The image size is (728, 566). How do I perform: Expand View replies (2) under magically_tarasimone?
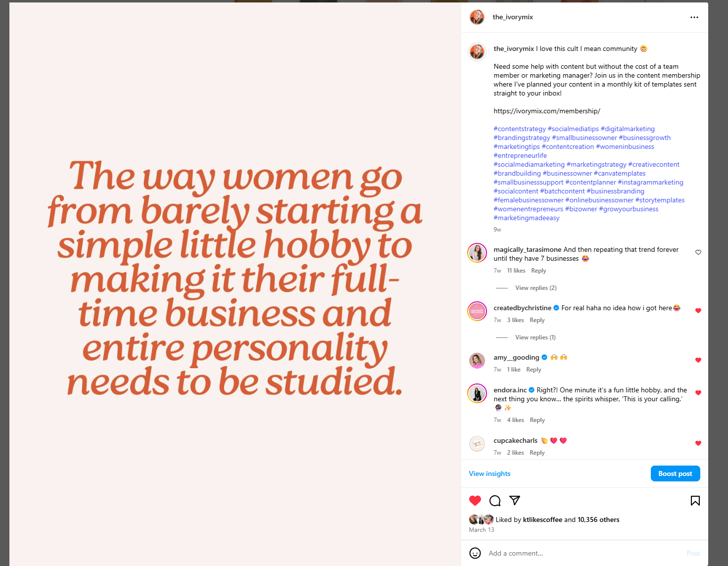point(535,288)
